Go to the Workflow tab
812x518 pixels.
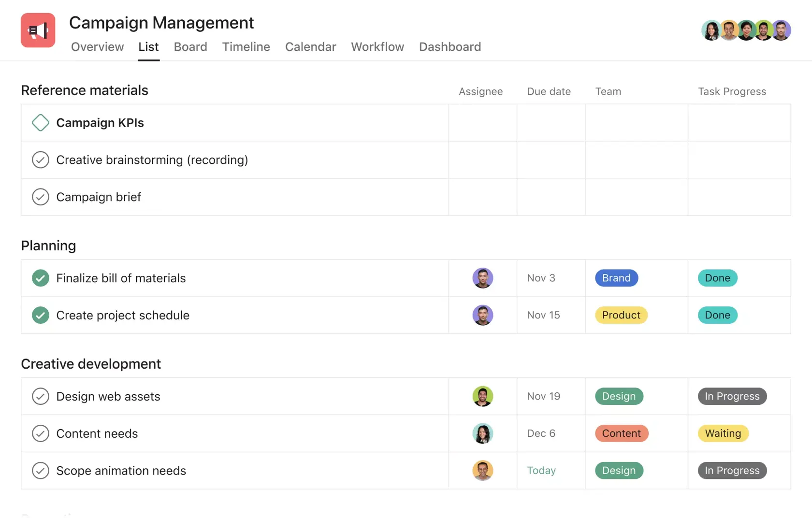(377, 47)
